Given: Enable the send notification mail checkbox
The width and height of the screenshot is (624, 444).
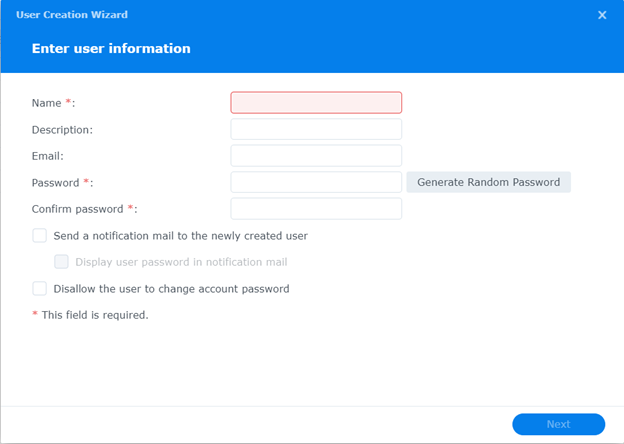Looking at the screenshot, I should click(40, 236).
